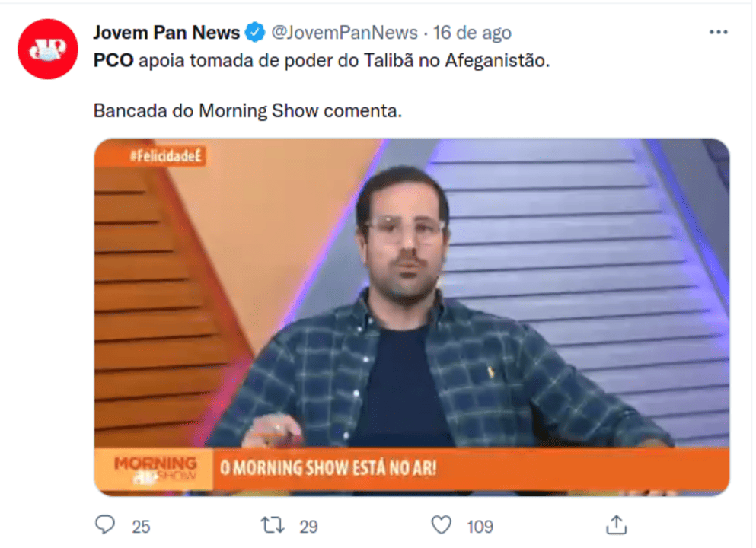This screenshot has width=756, height=548.
Task: Click the bold PCO text
Action: [x=113, y=61]
